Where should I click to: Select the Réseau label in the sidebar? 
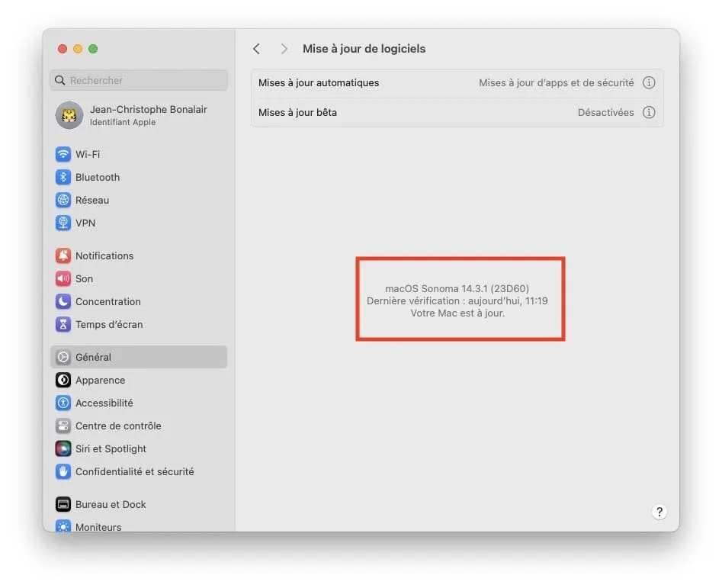[92, 201]
